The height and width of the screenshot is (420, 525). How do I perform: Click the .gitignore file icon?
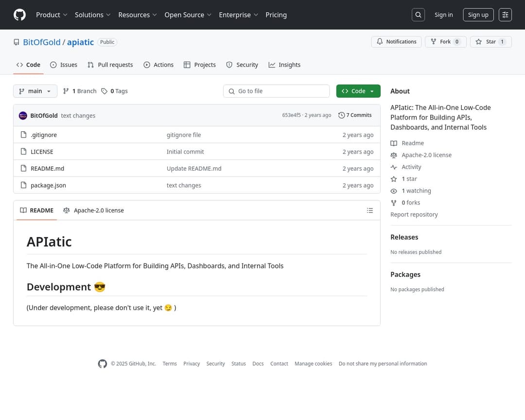23,135
